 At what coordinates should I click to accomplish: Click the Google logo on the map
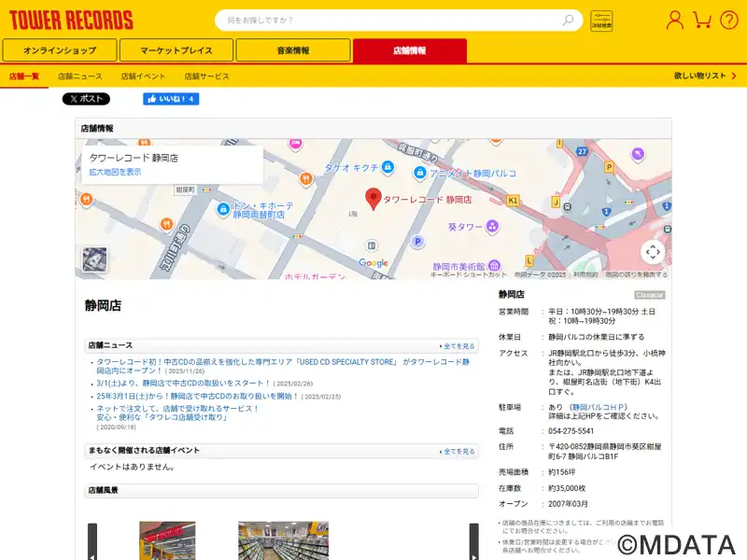pyautogui.click(x=373, y=263)
